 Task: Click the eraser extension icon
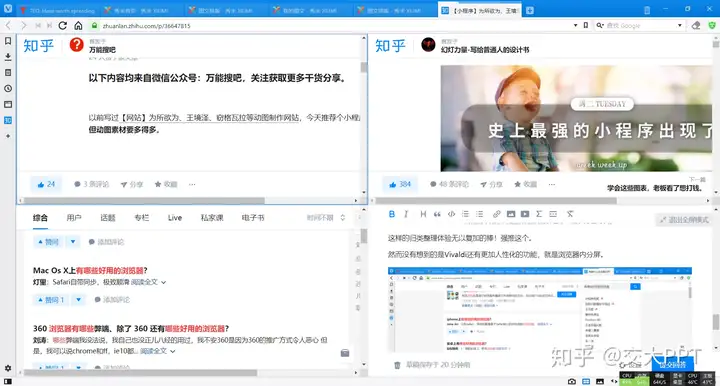[x=696, y=26]
